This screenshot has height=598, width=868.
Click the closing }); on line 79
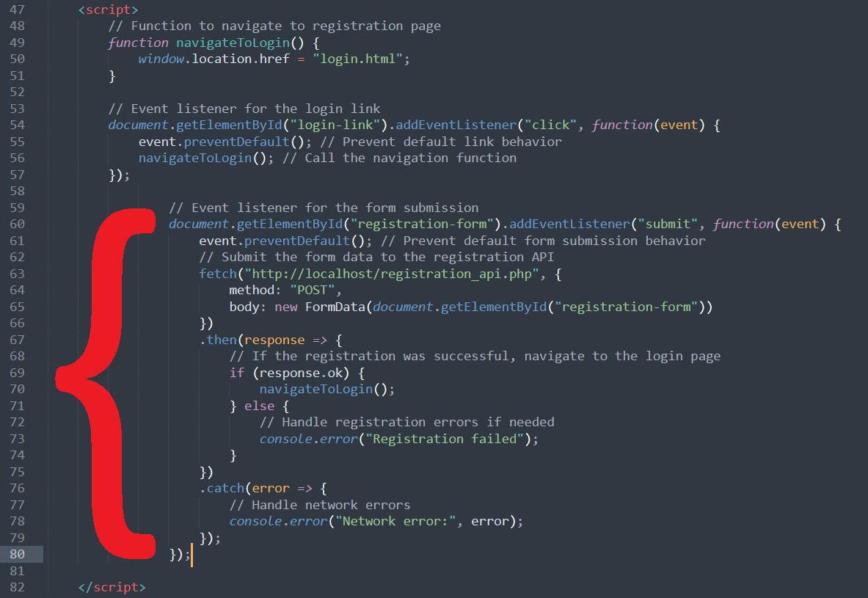(210, 539)
